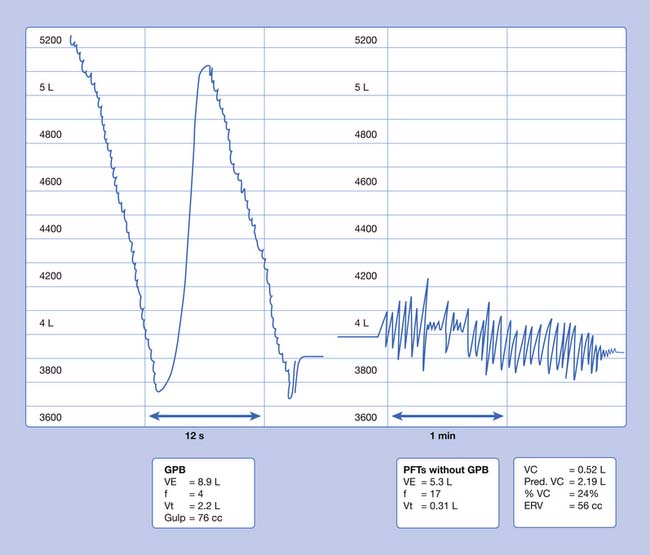Click the 5200 label on left chart axis
The height and width of the screenshot is (555, 650).
(51, 41)
